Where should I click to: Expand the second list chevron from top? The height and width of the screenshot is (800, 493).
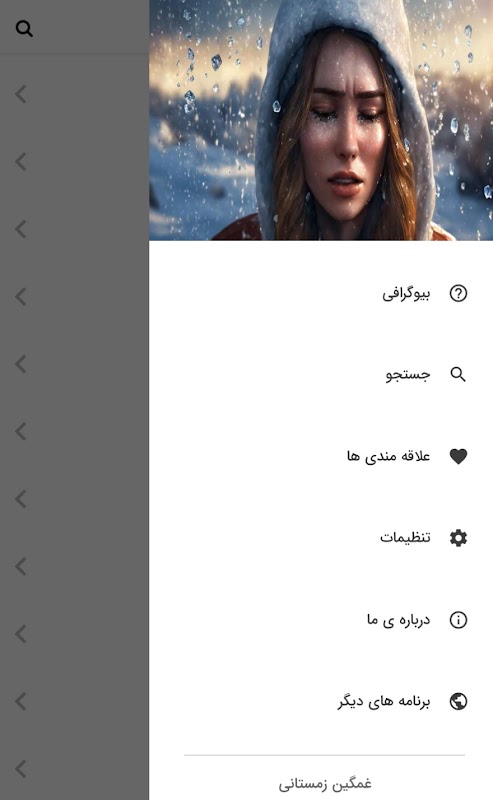pos(21,162)
